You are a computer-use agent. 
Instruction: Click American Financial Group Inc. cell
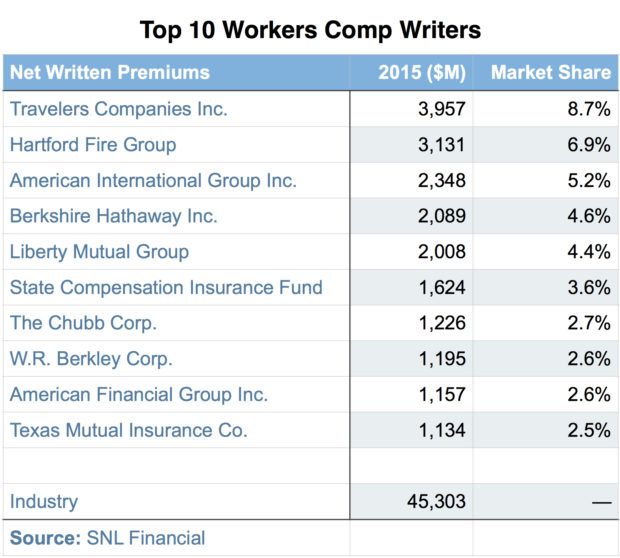(x=139, y=395)
